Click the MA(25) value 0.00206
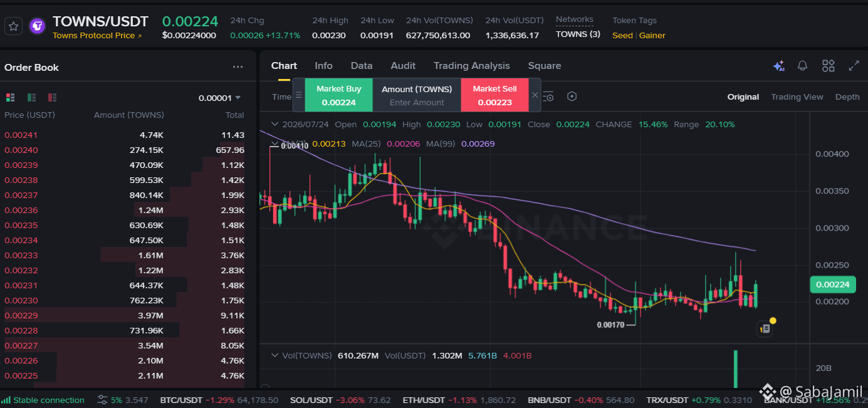Screen dimensions: 868x408 click(x=404, y=144)
